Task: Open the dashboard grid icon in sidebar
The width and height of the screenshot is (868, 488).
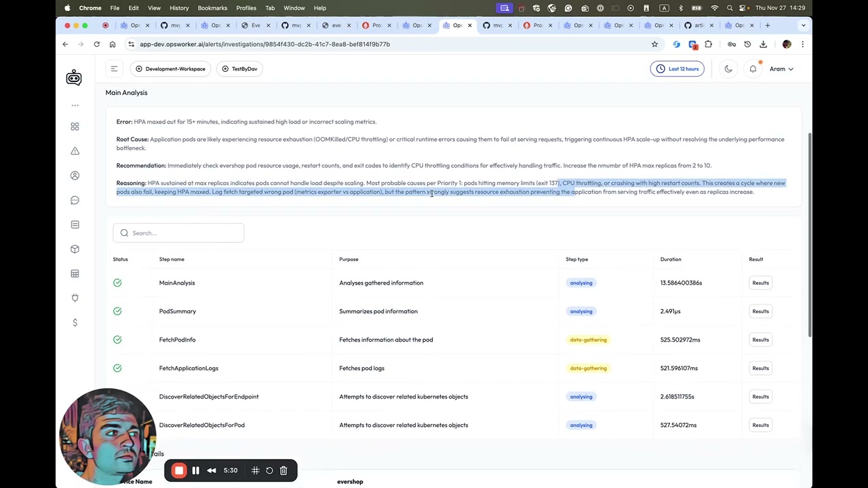Action: [75, 127]
